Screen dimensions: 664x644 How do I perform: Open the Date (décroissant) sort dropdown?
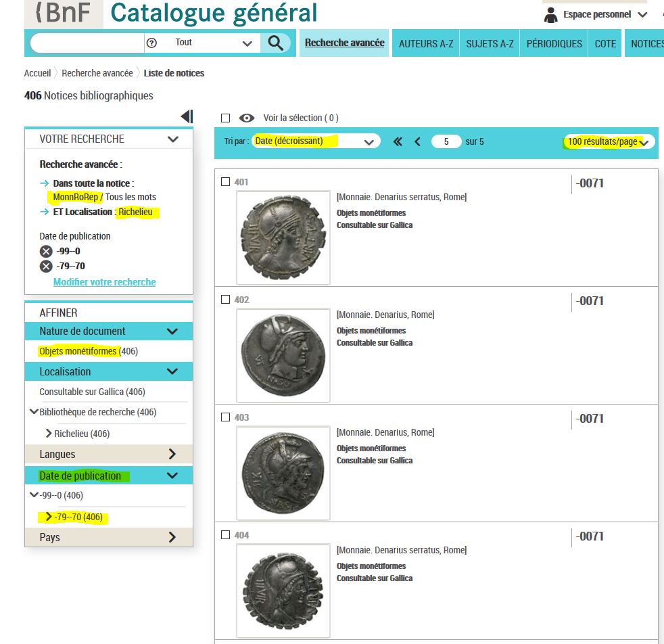(x=314, y=141)
